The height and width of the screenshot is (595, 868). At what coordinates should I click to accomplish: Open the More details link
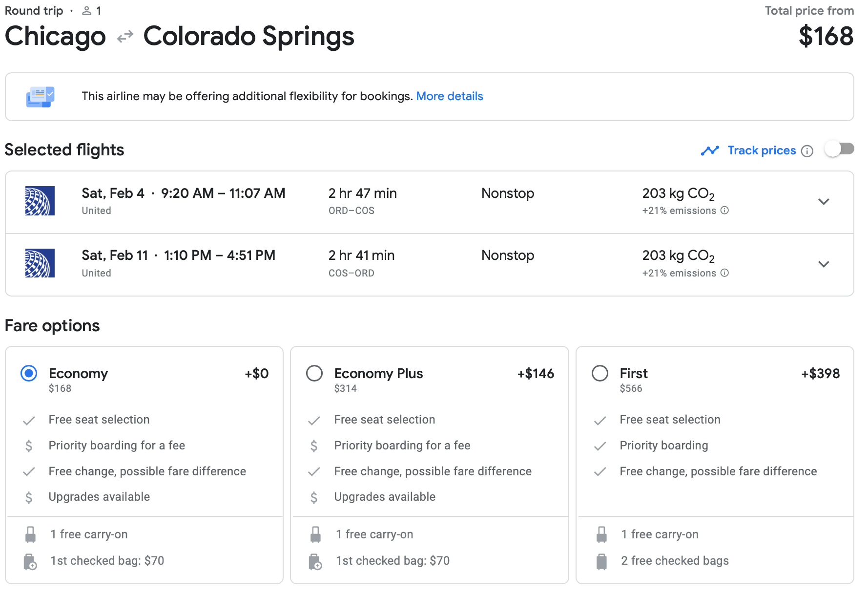pyautogui.click(x=450, y=96)
